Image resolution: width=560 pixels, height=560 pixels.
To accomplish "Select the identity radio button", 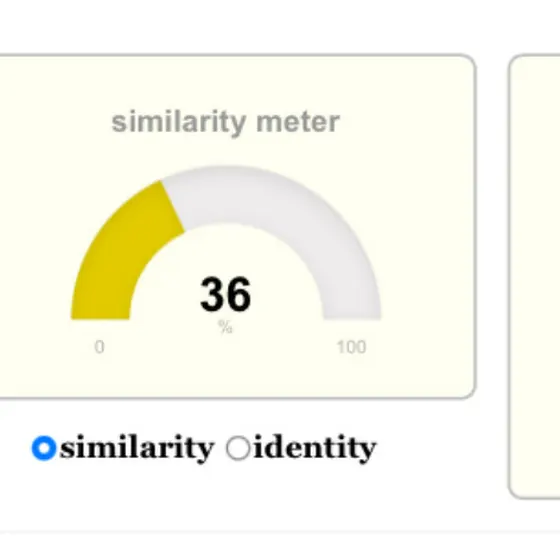I will coord(238,448).
